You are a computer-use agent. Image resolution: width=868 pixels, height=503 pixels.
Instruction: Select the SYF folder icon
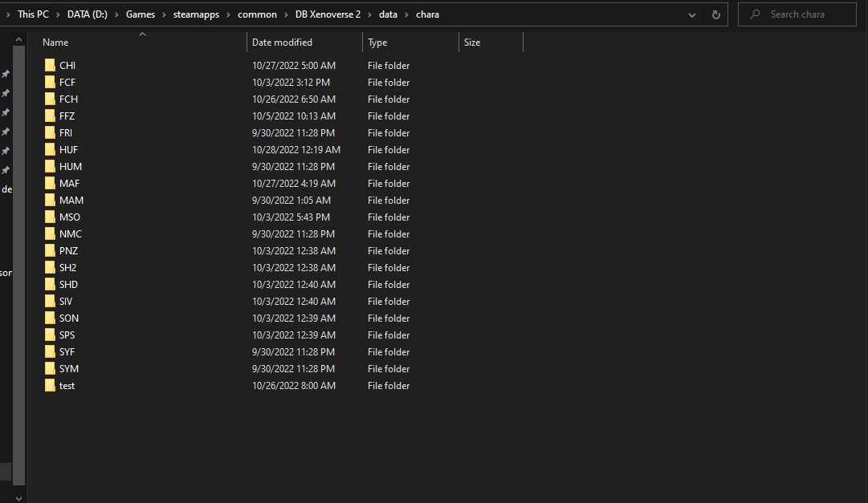click(x=50, y=352)
